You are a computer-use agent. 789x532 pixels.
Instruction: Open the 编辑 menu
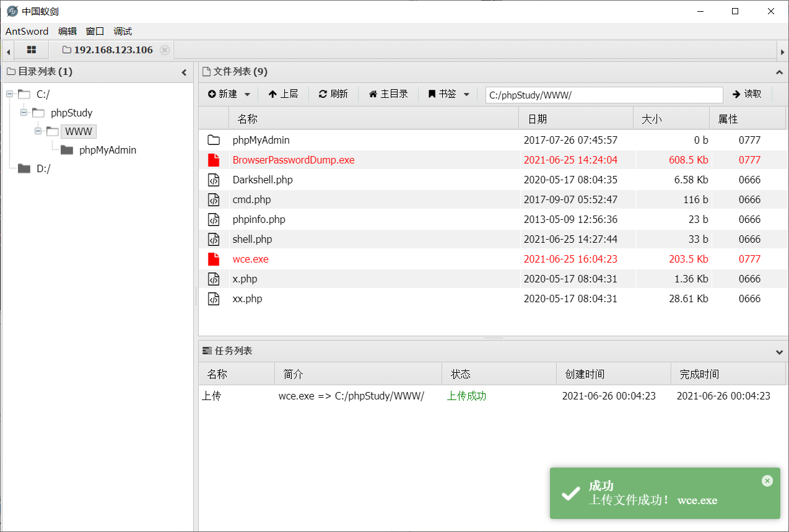[x=68, y=32]
